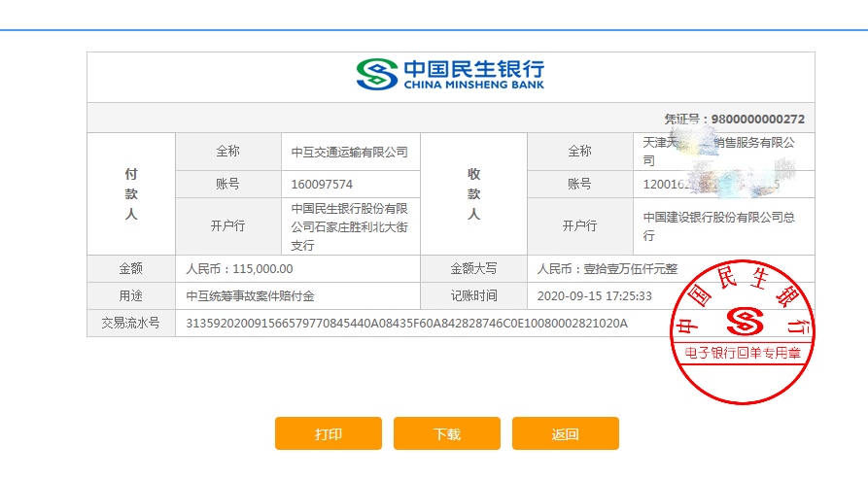The height and width of the screenshot is (481, 868).
Task: Click the 付款人 payer header cell
Action: pyautogui.click(x=131, y=193)
